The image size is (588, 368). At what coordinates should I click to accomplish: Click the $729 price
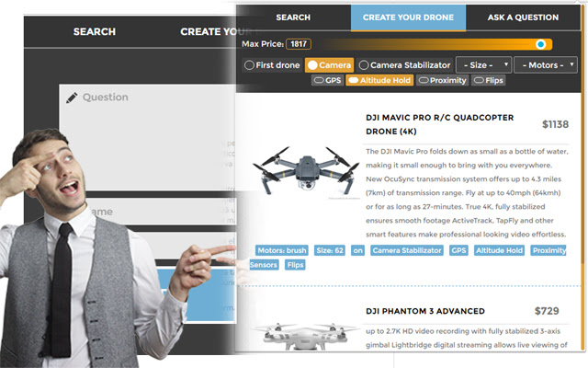tap(547, 311)
